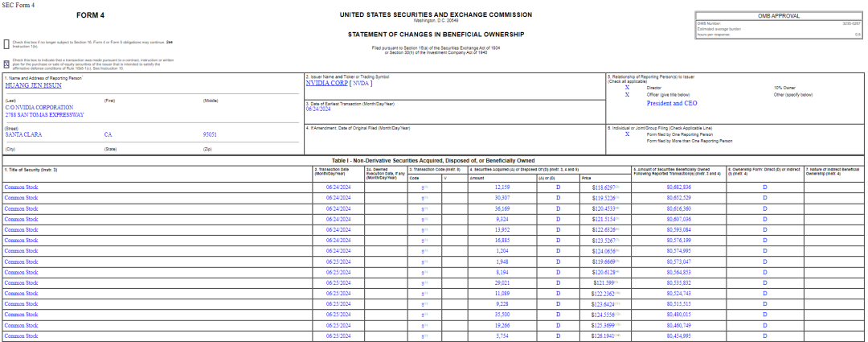This screenshot has height=342, width=868.
Task: Click the OMB Number 3235-0287 value
Action: coord(851,23)
